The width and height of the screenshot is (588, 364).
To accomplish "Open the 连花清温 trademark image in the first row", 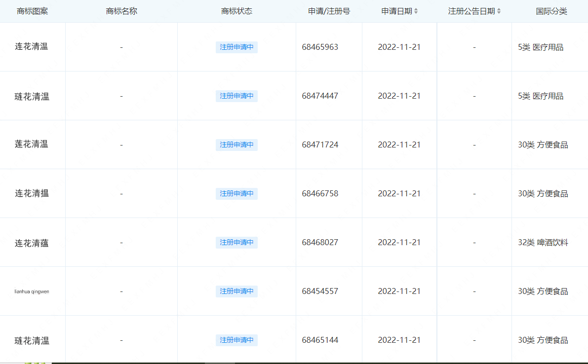I will coord(32,46).
